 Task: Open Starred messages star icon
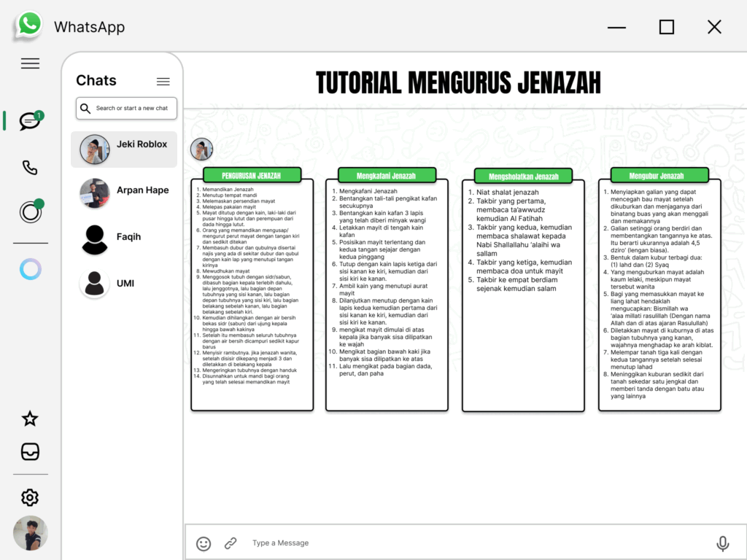pos(30,419)
